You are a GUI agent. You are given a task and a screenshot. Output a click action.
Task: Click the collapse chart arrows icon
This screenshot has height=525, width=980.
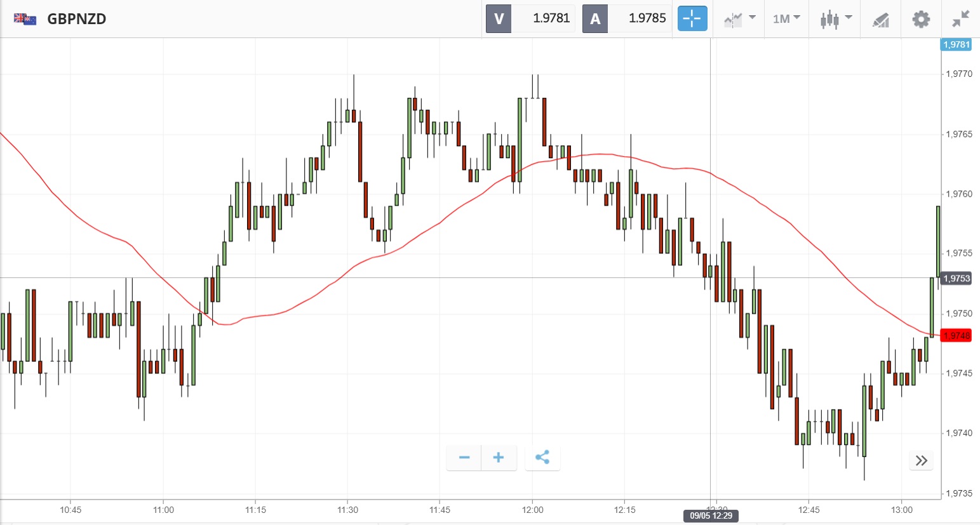pos(960,19)
